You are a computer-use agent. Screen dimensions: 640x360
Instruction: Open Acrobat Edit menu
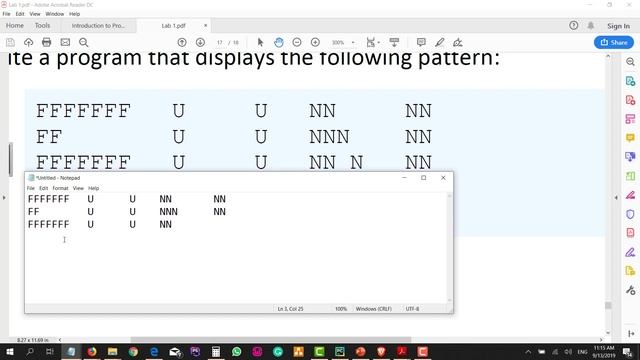[x=20, y=14]
